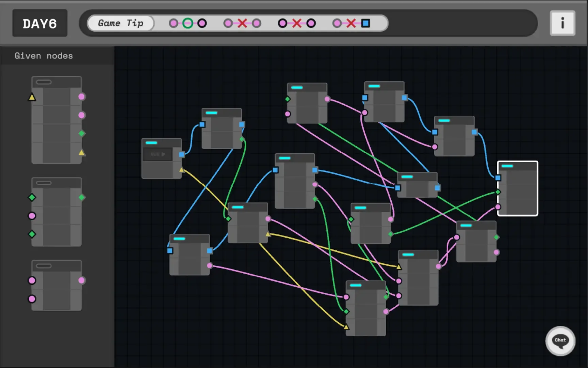Screen dimensions: 588x368
Task: Open the info panel with the i button
Action: (562, 23)
